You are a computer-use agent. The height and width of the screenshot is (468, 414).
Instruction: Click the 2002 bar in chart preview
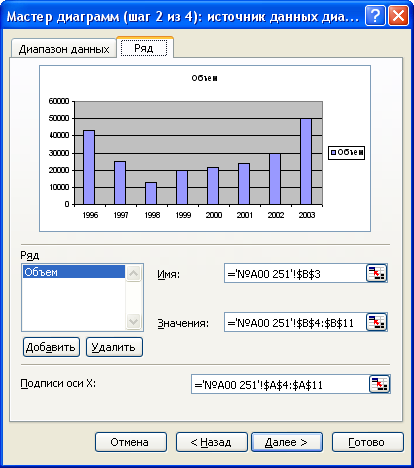pyautogui.click(x=275, y=179)
